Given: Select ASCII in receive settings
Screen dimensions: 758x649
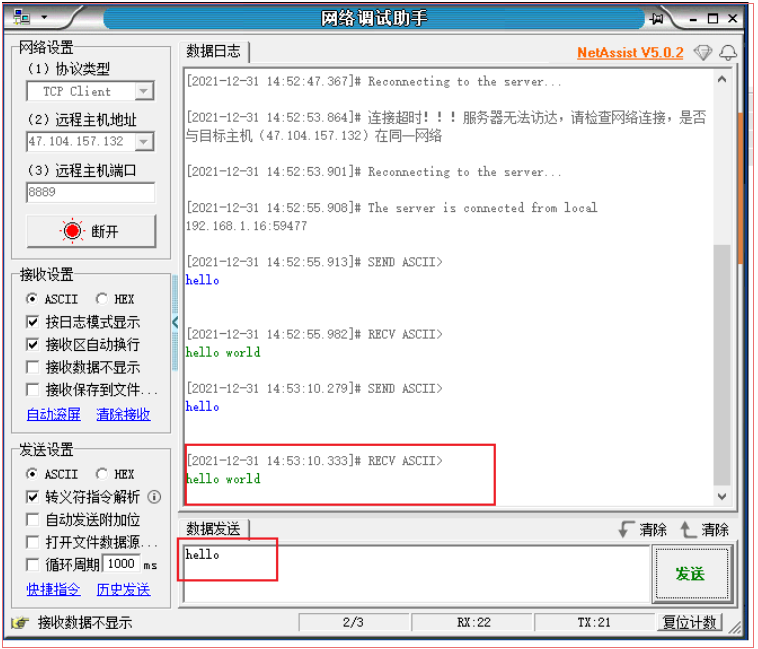Looking at the screenshot, I should 52,299.
